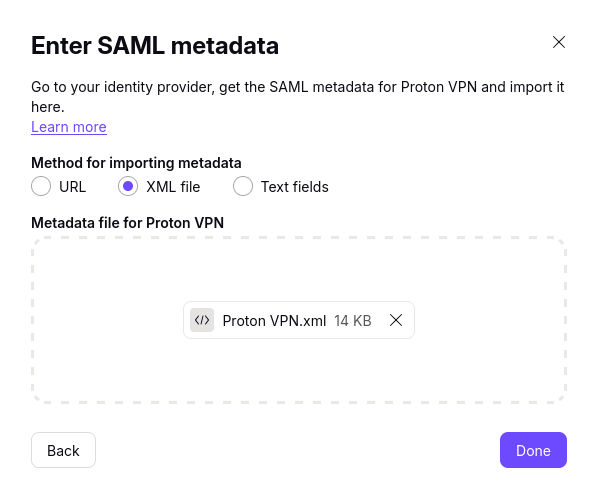Select the uploaded file chip
Screen dimensions: 592x481
(299, 320)
